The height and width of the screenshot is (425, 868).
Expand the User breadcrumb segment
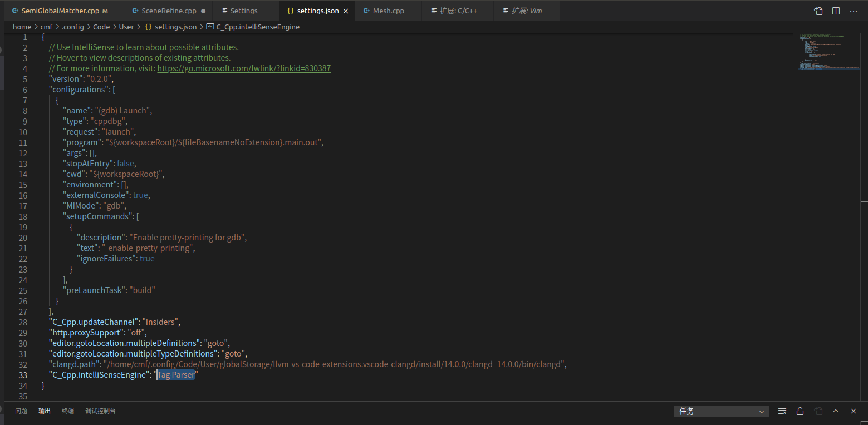tap(126, 27)
